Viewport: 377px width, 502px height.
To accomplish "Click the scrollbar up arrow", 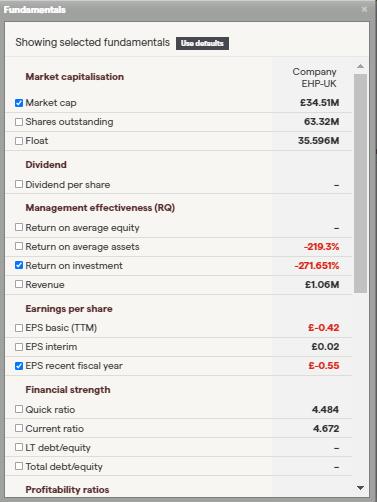I will click(360, 66).
